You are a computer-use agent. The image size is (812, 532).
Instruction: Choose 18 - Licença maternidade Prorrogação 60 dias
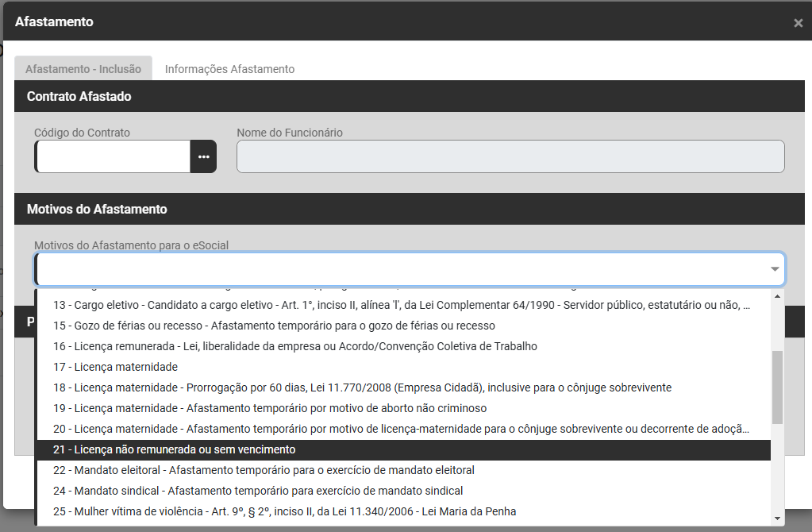pos(362,387)
